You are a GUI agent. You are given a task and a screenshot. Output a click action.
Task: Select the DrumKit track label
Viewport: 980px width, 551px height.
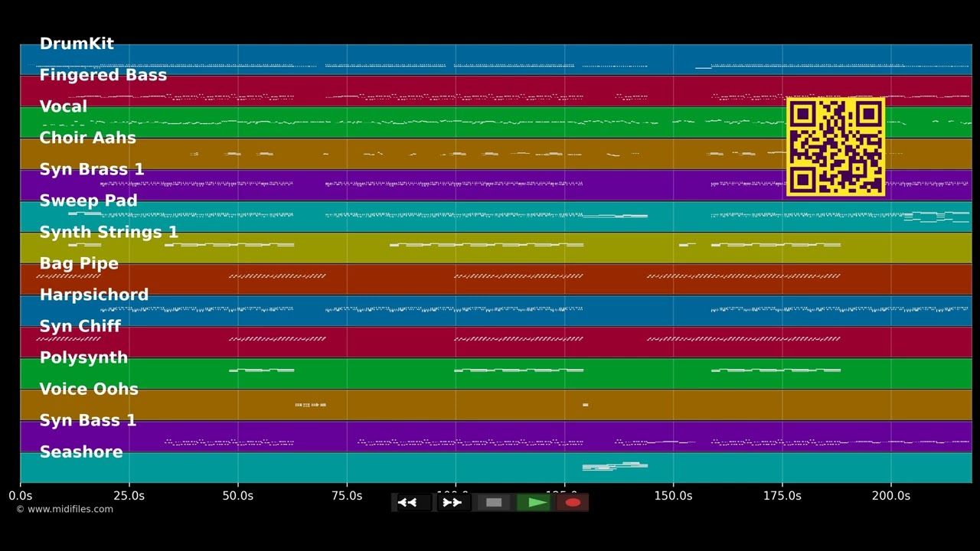click(x=77, y=44)
